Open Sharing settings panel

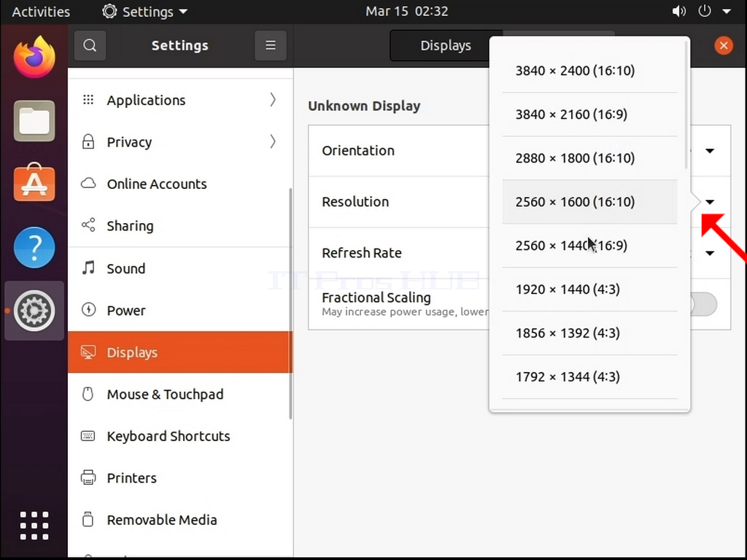(x=180, y=226)
